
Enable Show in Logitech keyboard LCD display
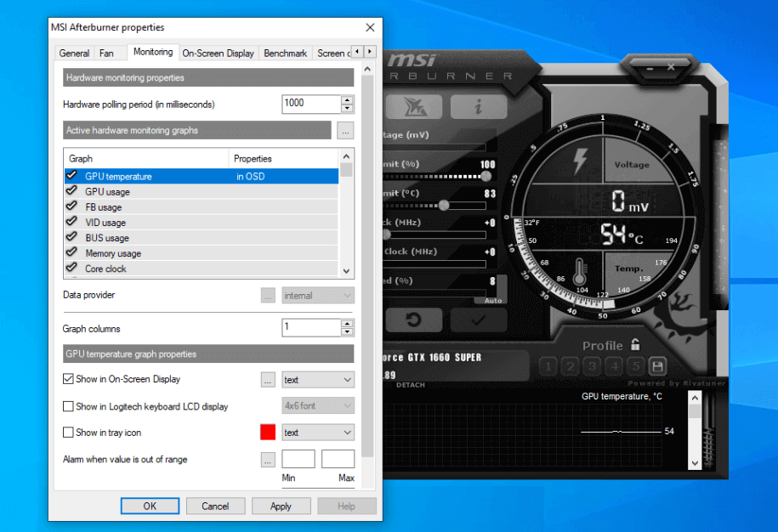69,406
